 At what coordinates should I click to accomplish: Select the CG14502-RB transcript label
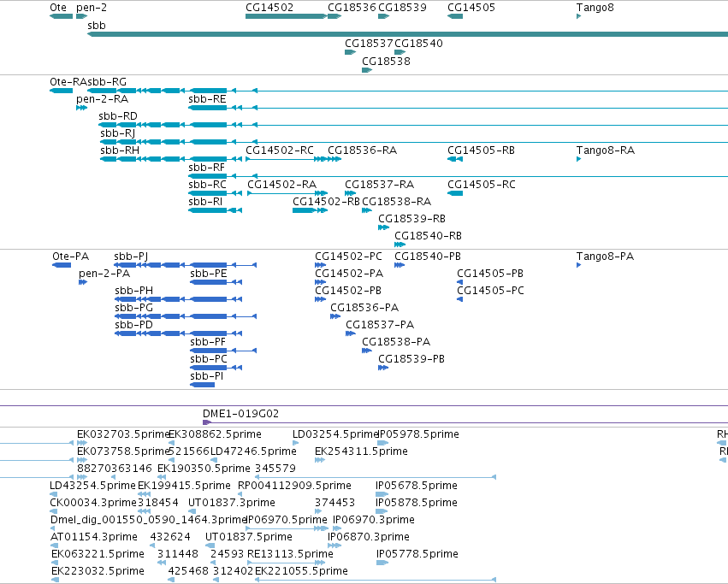(327, 202)
